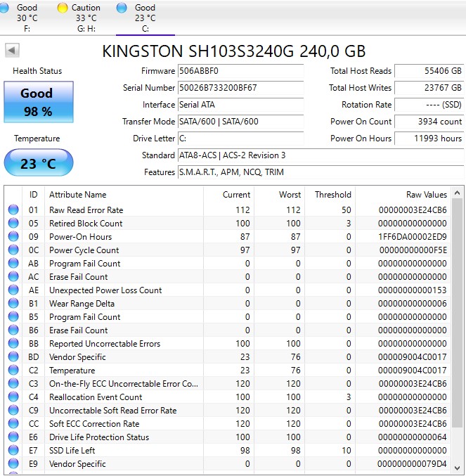Click the scroll up arrow of attribute list
The width and height of the screenshot is (466, 476).
pyautogui.click(x=458, y=193)
